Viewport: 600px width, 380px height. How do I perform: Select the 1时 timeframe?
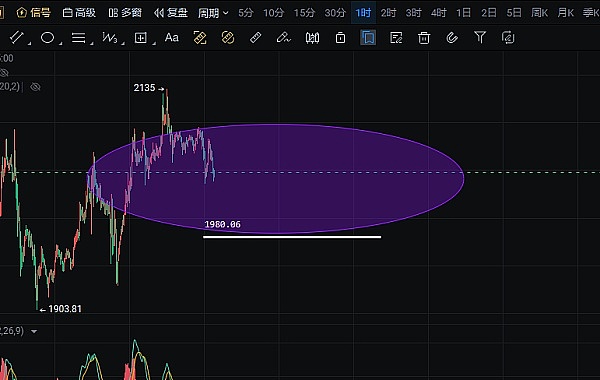pos(363,13)
